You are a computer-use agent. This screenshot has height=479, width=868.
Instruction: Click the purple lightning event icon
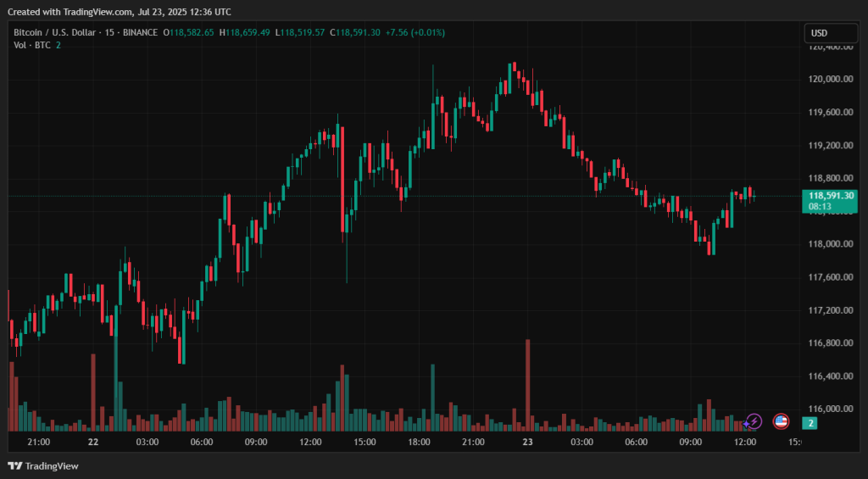tap(754, 421)
